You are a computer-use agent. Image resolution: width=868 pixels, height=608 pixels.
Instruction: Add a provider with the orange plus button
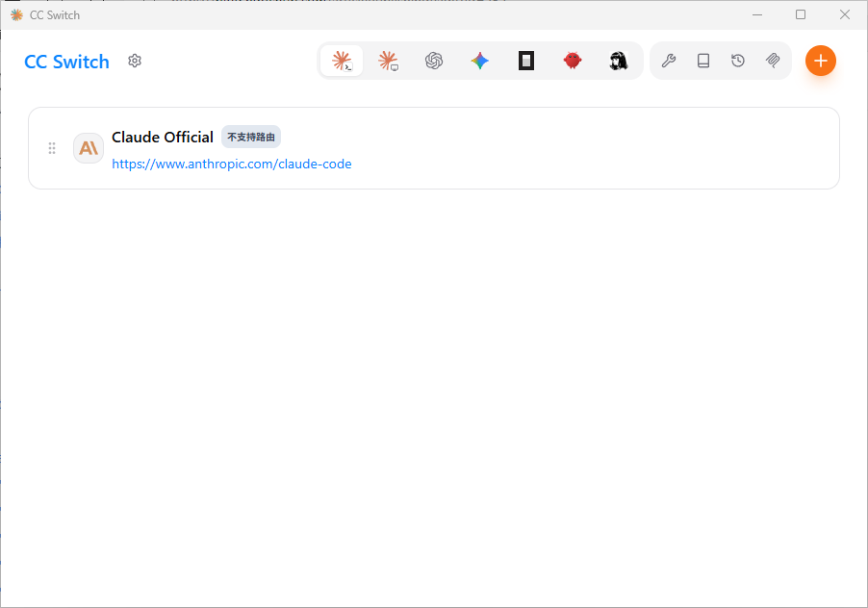click(821, 61)
